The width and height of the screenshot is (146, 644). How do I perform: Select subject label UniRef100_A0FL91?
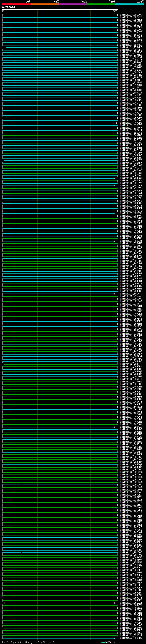pyautogui.click(x=131, y=123)
